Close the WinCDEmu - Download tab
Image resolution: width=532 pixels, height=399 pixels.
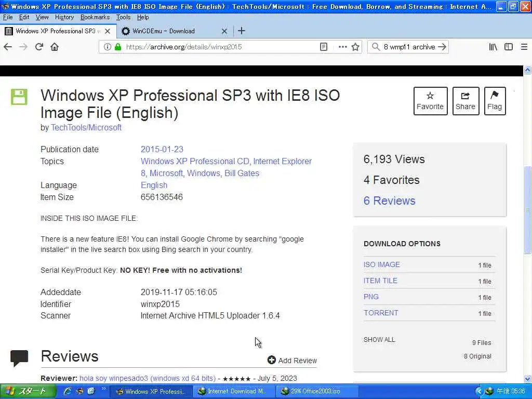[224, 31]
